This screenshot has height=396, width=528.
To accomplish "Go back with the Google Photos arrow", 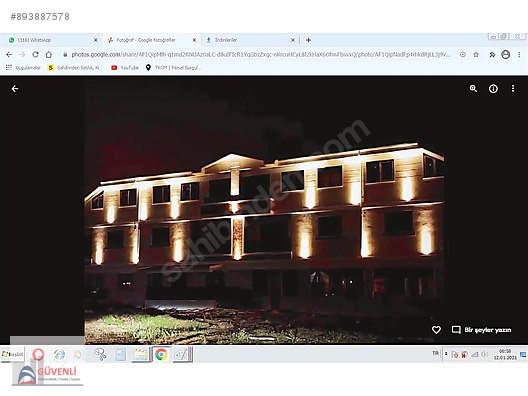I will (x=15, y=89).
